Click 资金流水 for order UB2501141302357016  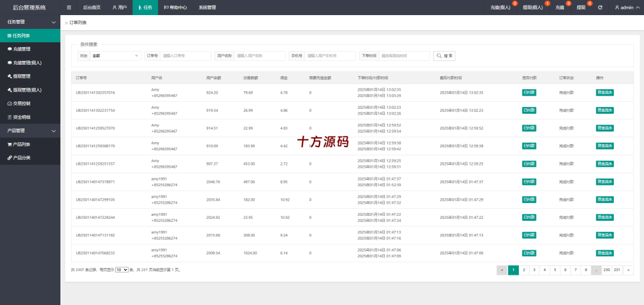(604, 93)
